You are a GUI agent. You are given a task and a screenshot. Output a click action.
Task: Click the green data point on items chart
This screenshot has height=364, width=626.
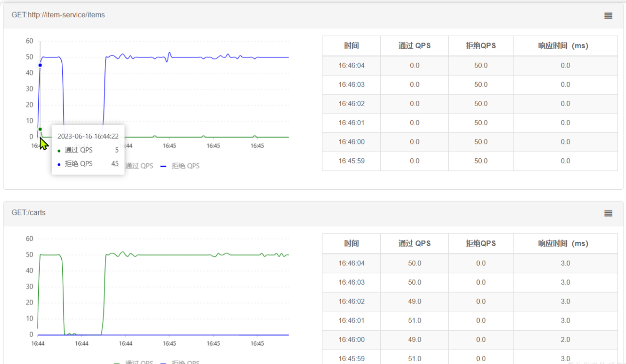(40, 129)
